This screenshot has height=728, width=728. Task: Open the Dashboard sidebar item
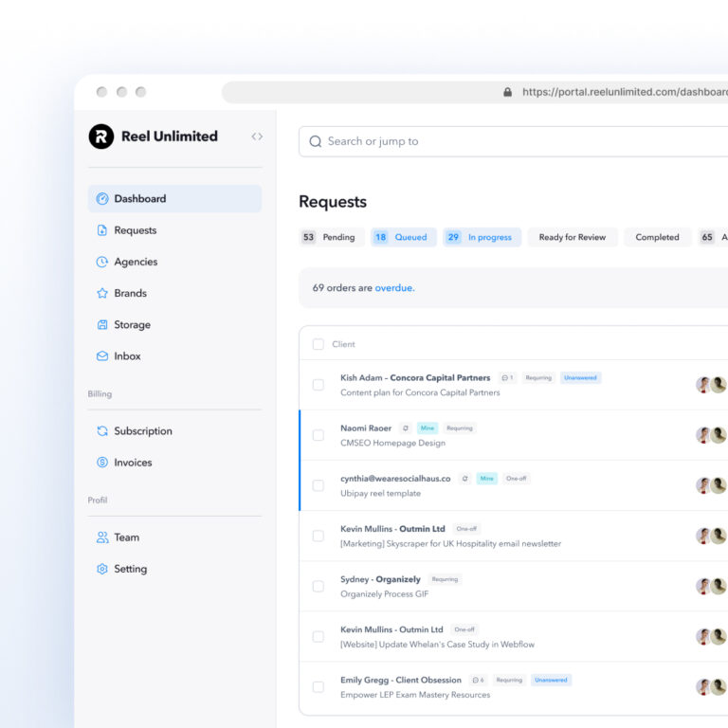pyautogui.click(x=174, y=199)
